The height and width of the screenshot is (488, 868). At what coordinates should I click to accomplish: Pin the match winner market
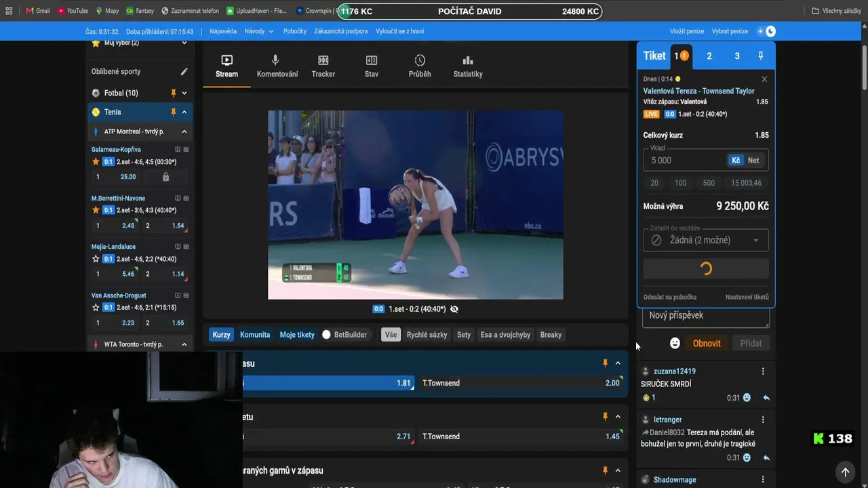tap(605, 363)
